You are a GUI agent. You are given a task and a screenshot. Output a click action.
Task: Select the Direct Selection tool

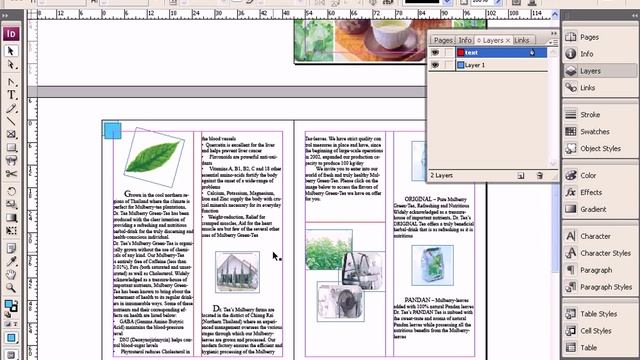tap(11, 65)
